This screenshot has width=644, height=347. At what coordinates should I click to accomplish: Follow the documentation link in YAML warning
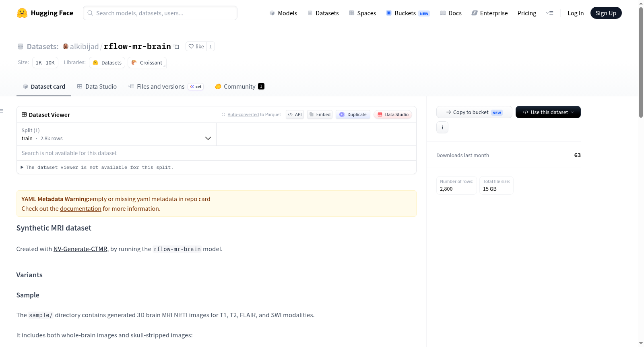pos(80,209)
